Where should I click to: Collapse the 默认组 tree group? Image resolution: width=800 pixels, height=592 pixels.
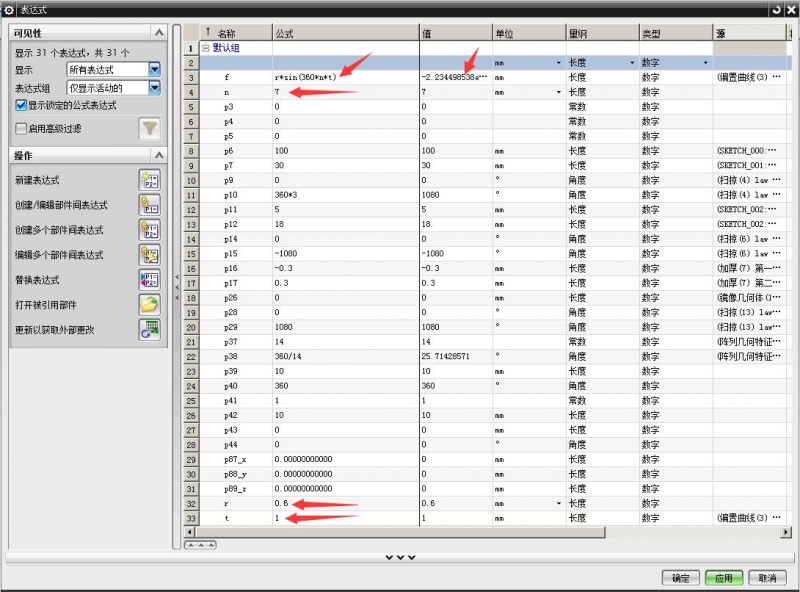(x=206, y=47)
